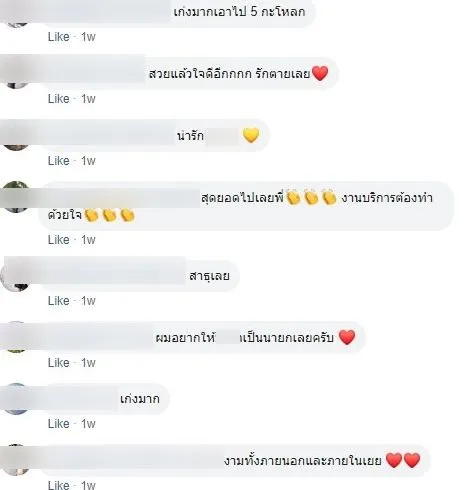Click the red heart after รักตายเลย
465x490 pixels.
320,73
